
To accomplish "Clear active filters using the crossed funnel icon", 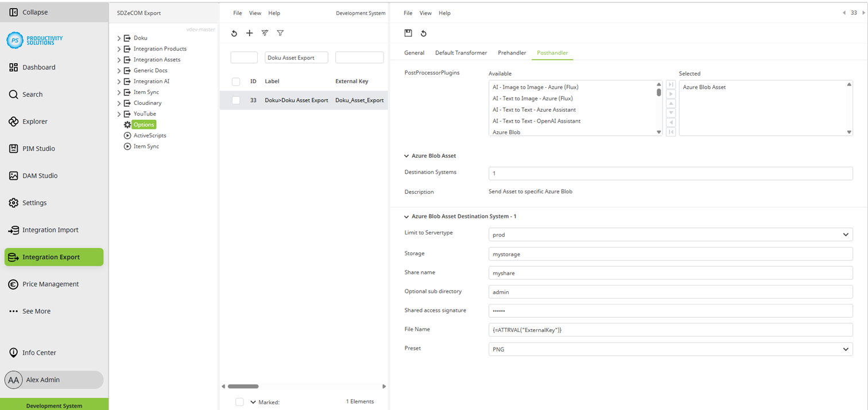I will pyautogui.click(x=265, y=33).
